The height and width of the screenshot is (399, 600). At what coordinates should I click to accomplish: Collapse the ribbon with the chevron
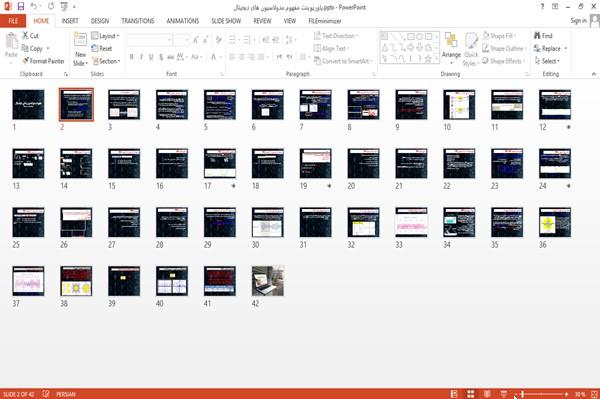(x=593, y=74)
